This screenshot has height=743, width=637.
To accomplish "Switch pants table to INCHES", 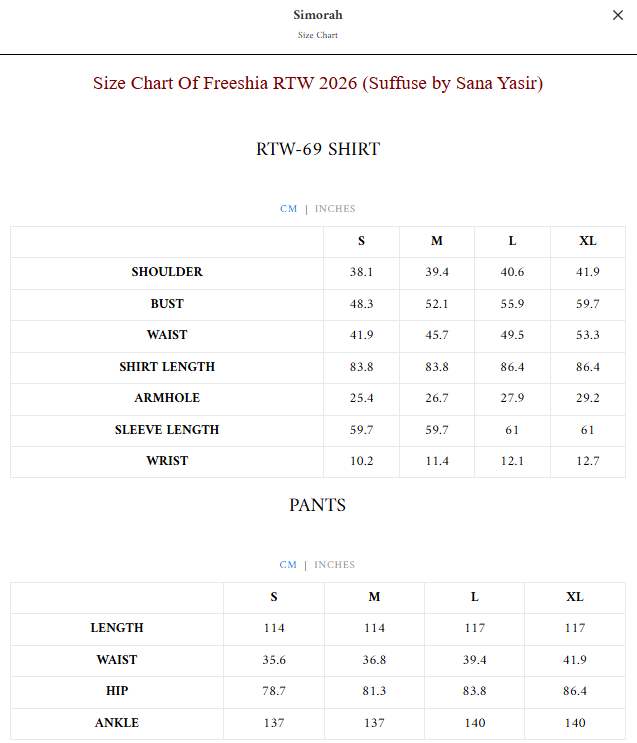I will pyautogui.click(x=334, y=565).
